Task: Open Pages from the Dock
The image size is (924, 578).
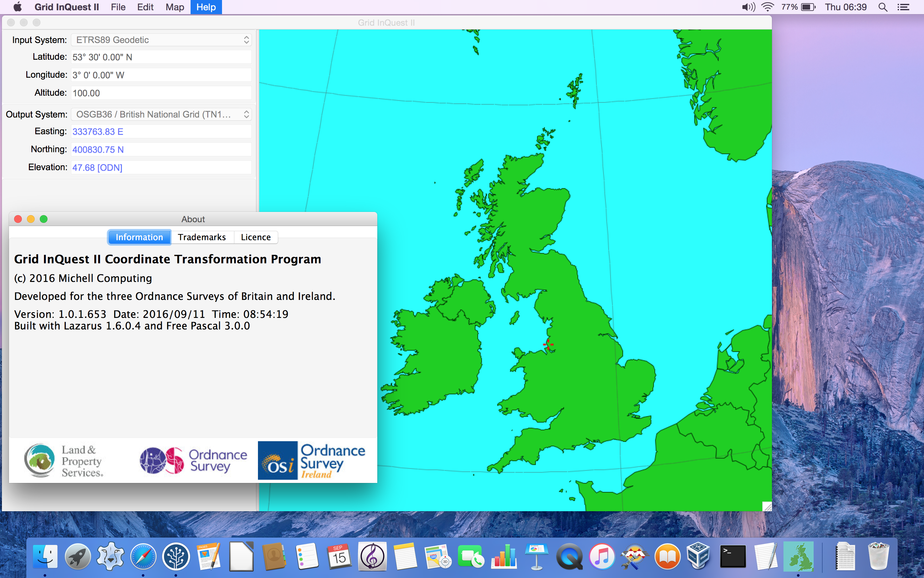Action: click(209, 556)
